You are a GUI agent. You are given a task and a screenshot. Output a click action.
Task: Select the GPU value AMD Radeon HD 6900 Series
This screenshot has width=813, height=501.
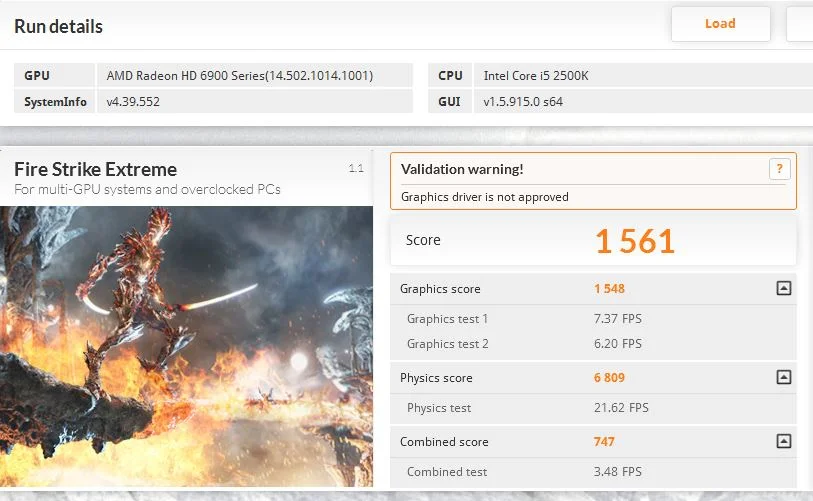[x=240, y=76]
